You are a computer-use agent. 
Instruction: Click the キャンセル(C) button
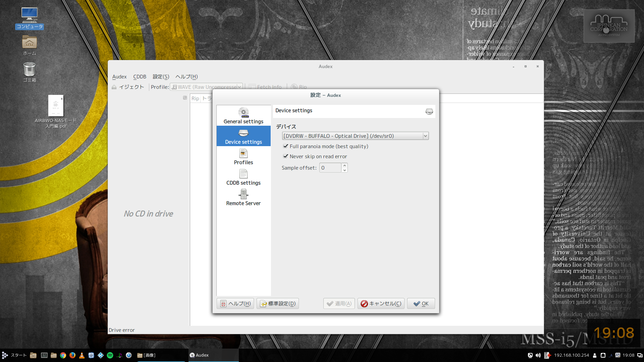pyautogui.click(x=381, y=304)
